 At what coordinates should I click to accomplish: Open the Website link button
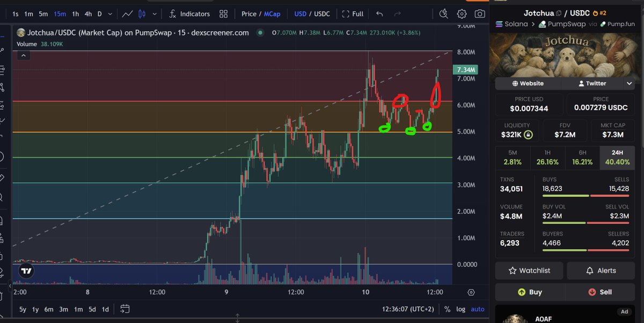click(x=528, y=83)
